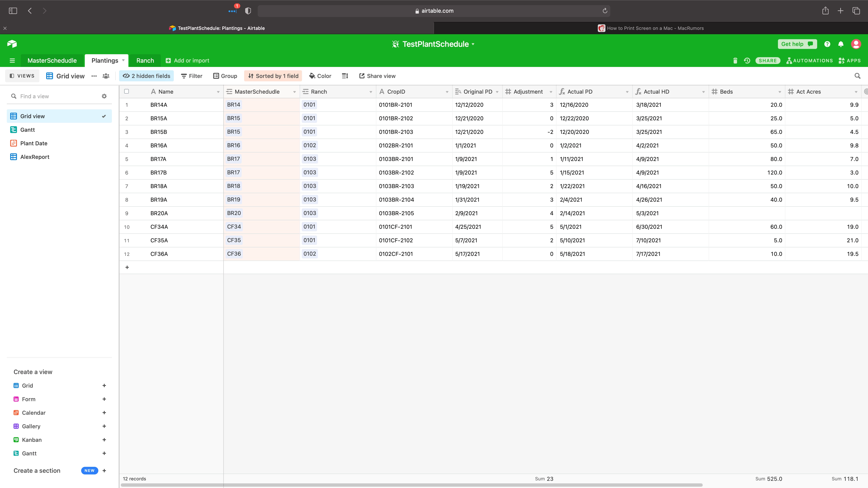The image size is (868, 488).
Task: Click the Safari back arrow
Action: 30,11
